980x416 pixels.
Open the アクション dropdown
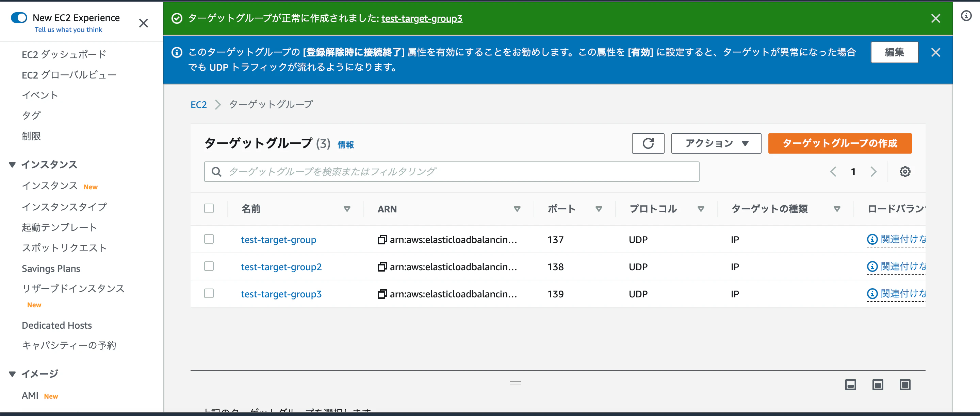[x=716, y=143]
